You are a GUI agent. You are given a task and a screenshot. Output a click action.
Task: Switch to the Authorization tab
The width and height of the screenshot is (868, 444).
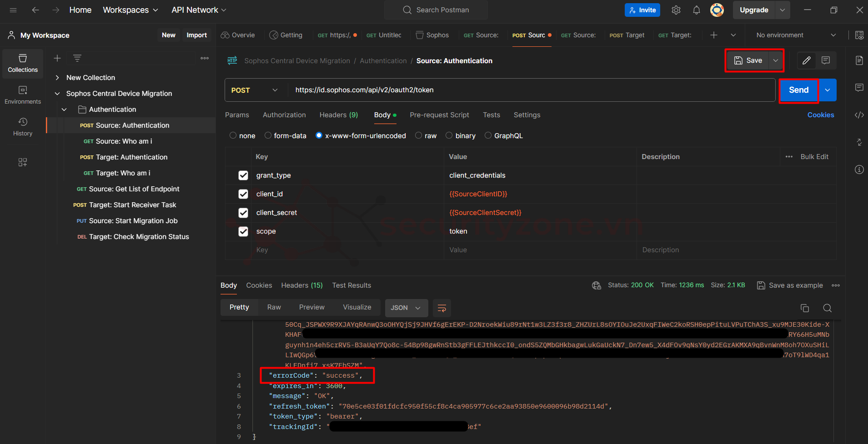click(284, 115)
